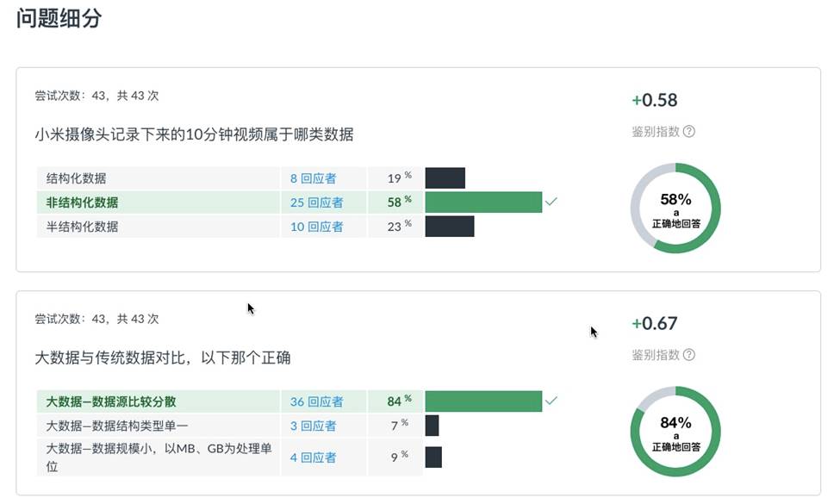The height and width of the screenshot is (504, 834).
Task: Select the 58% 正确地回答 donut chart
Action: tap(675, 208)
